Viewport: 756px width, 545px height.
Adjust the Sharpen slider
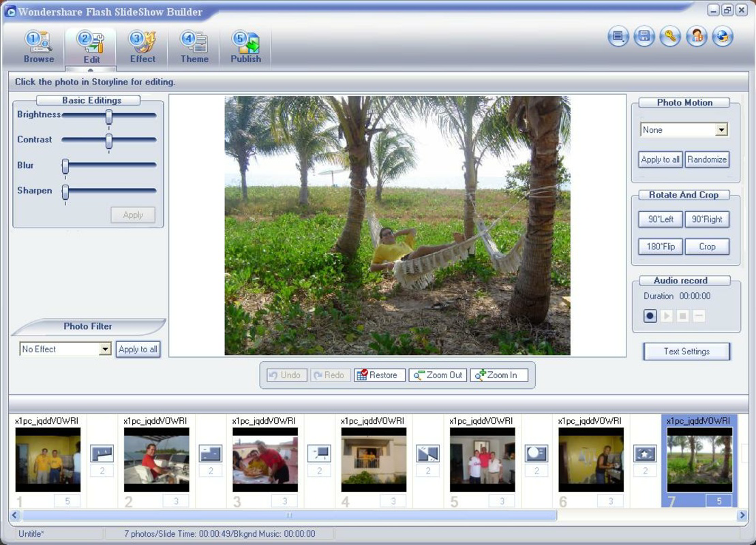[x=65, y=192]
